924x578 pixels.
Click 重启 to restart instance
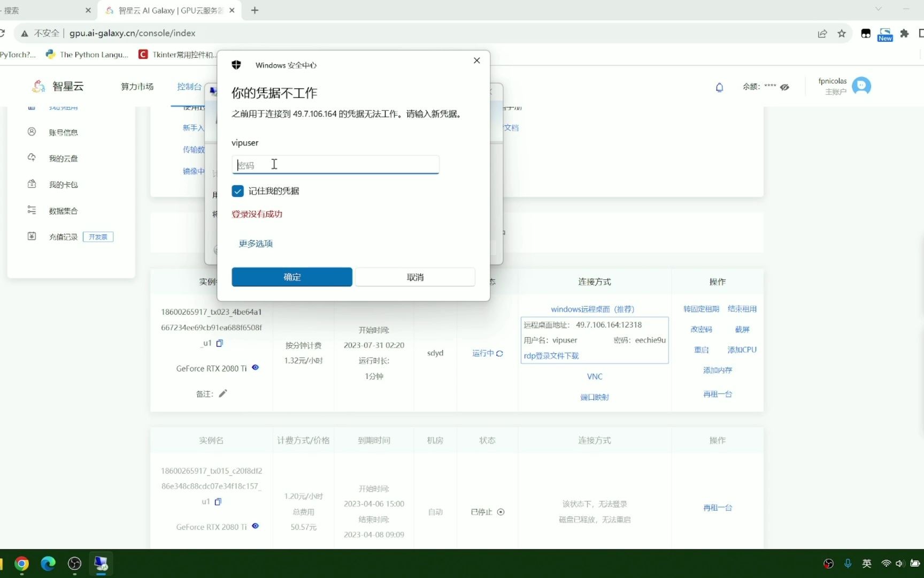[701, 349]
